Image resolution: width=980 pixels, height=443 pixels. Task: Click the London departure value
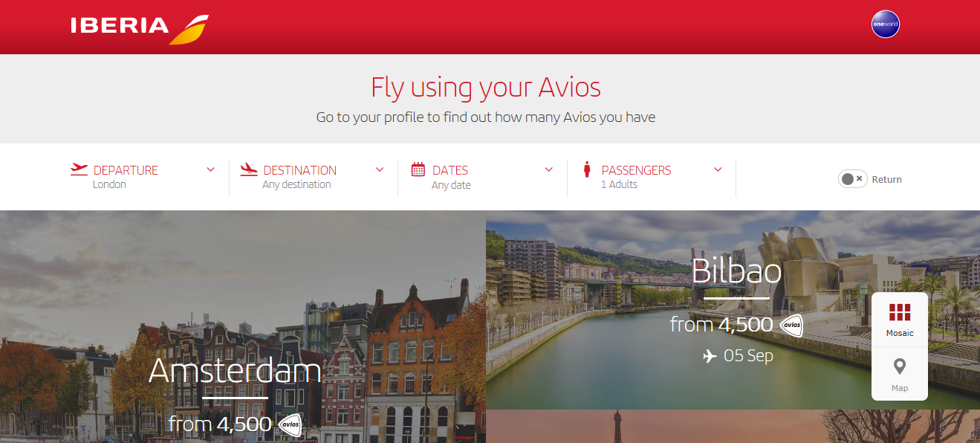pos(109,184)
